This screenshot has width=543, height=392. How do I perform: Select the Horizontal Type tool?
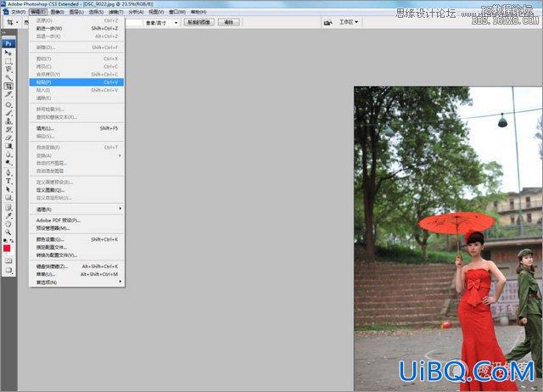tap(8, 181)
